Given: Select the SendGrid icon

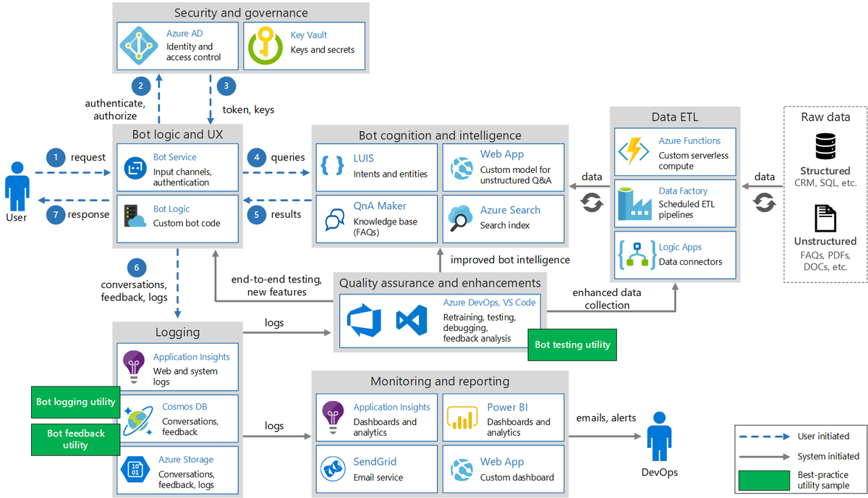Looking at the screenshot, I should (333, 468).
